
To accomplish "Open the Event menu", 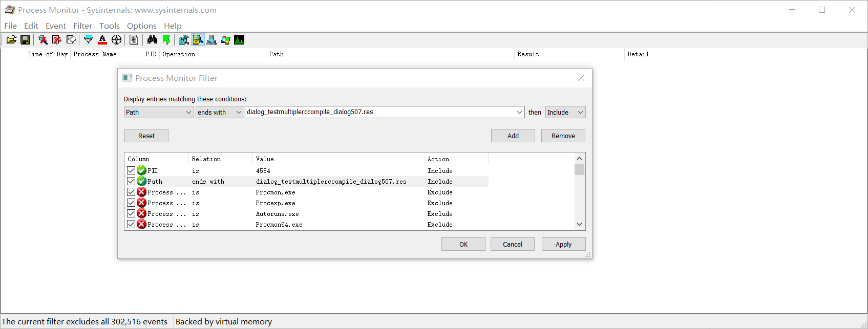I will point(56,26).
